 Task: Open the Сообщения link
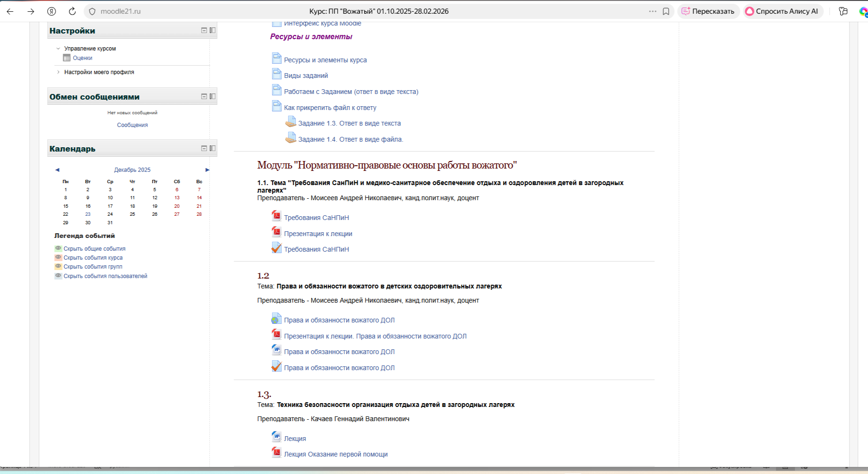[132, 125]
